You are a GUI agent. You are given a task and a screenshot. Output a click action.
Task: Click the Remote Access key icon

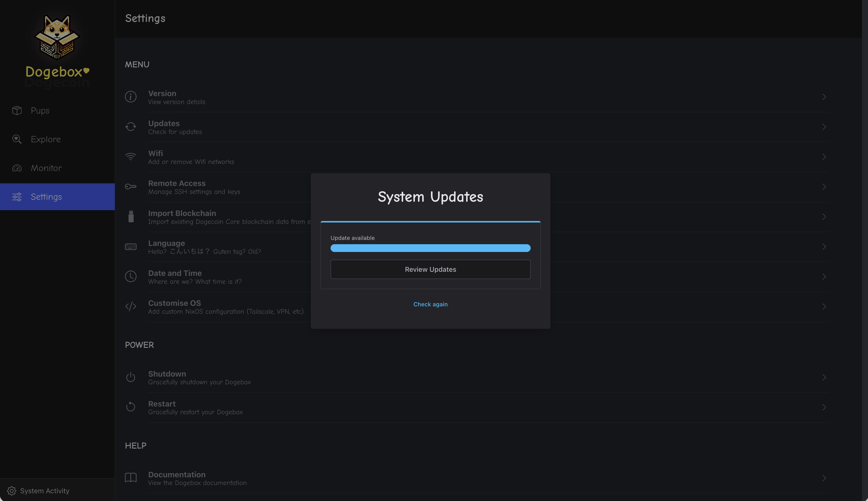point(130,186)
